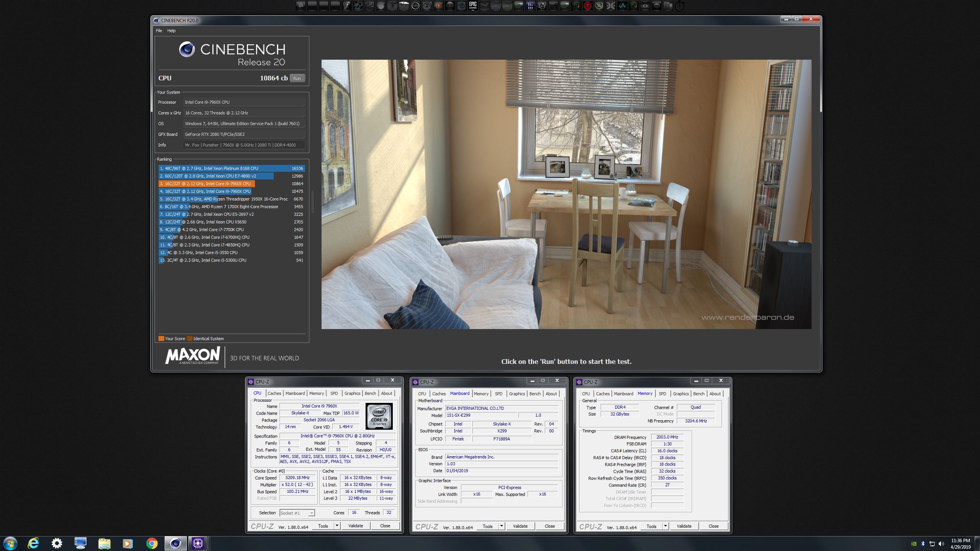Click the stopwatch icon in top dock
The height and width of the screenshot is (551, 980).
[x=679, y=6]
